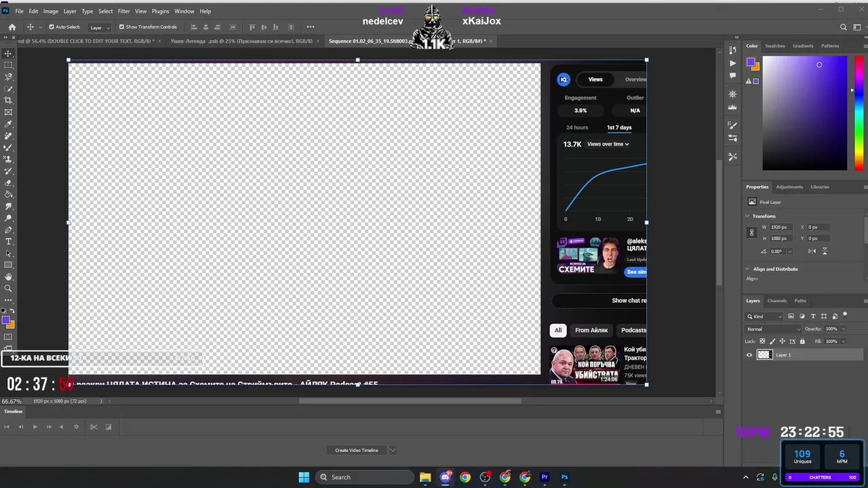
Task: Open the Auto-Select Layer dropdown
Action: tap(100, 27)
